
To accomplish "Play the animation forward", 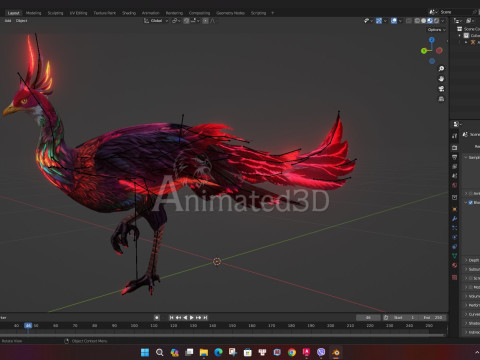I will click(192, 318).
